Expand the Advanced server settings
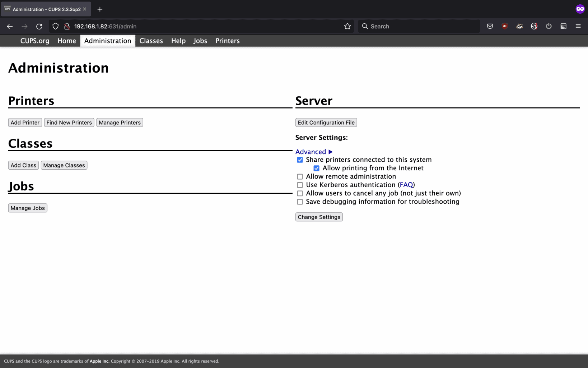The image size is (588, 368). coord(314,152)
